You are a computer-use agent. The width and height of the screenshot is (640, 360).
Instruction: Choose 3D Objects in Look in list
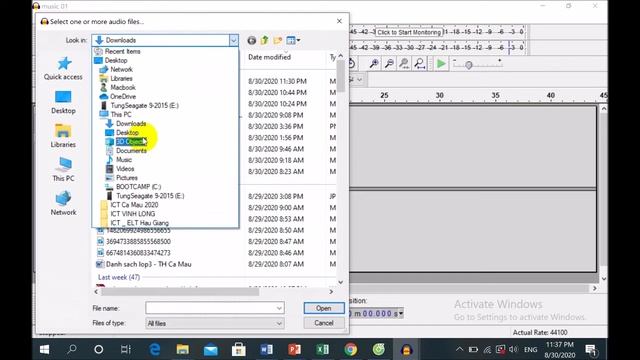[131, 142]
